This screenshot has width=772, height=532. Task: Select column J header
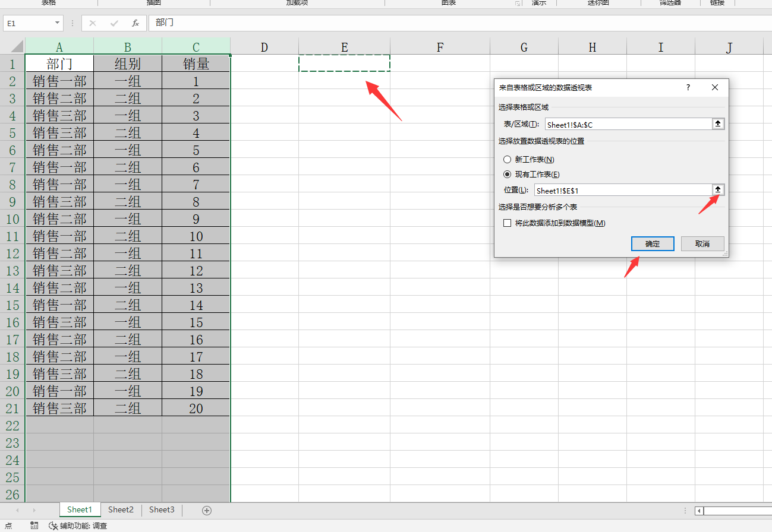(729, 47)
